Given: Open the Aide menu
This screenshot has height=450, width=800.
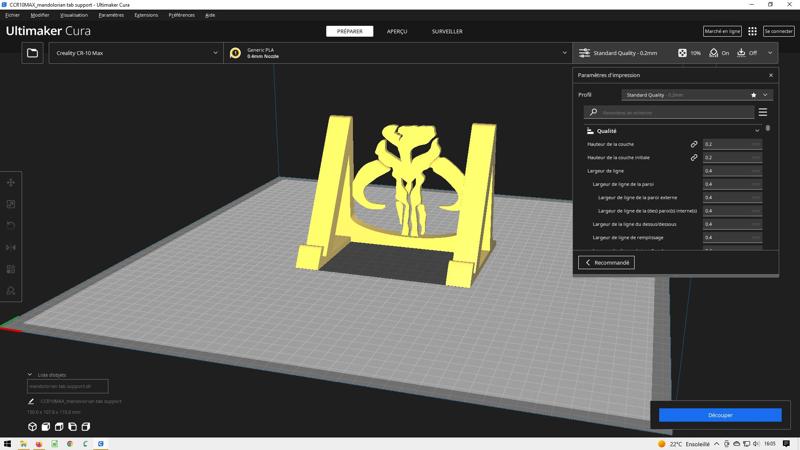Looking at the screenshot, I should pos(210,15).
